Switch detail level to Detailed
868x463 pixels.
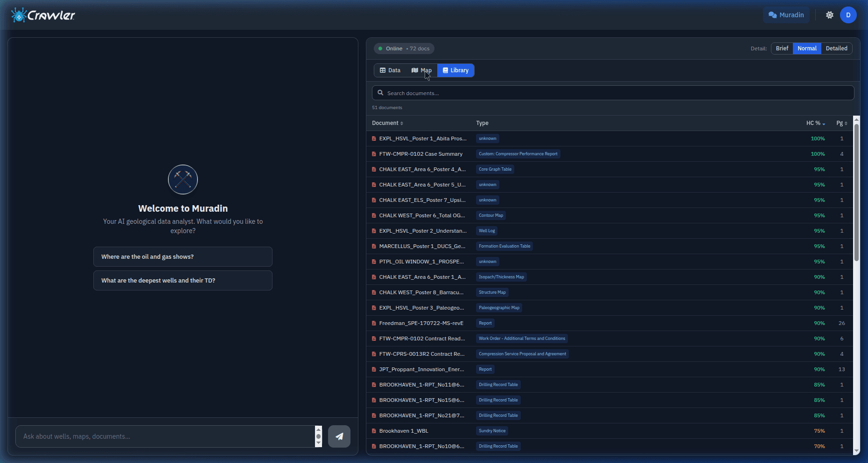[x=836, y=48]
